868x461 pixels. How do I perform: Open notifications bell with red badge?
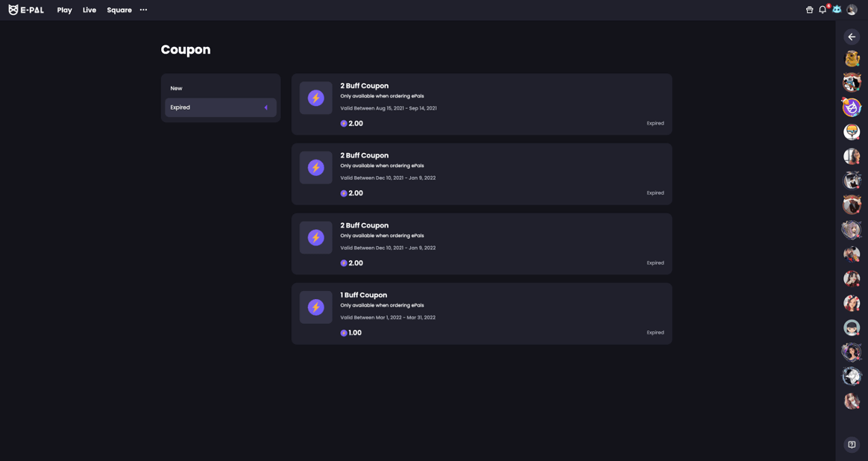pos(823,10)
